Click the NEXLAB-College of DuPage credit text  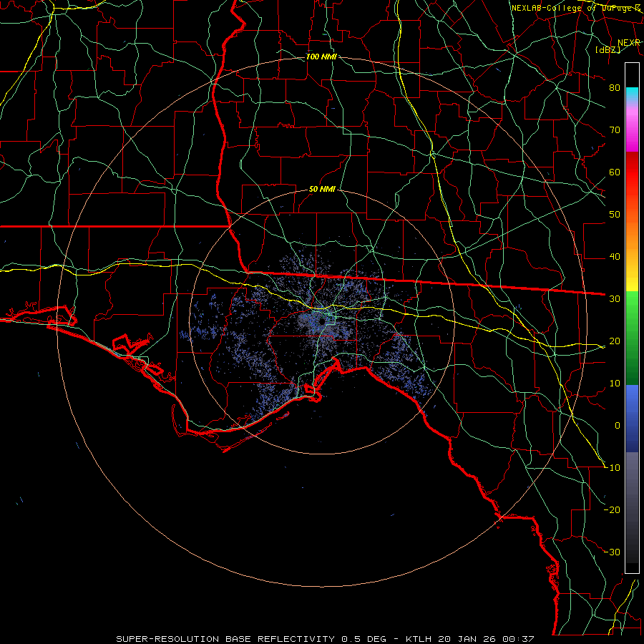point(576,8)
